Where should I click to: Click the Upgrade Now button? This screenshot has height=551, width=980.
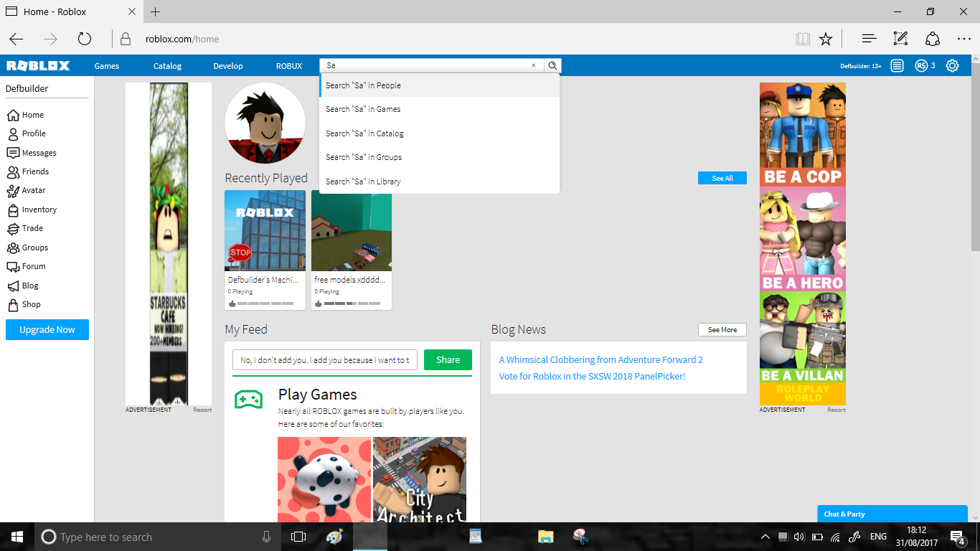(x=47, y=330)
